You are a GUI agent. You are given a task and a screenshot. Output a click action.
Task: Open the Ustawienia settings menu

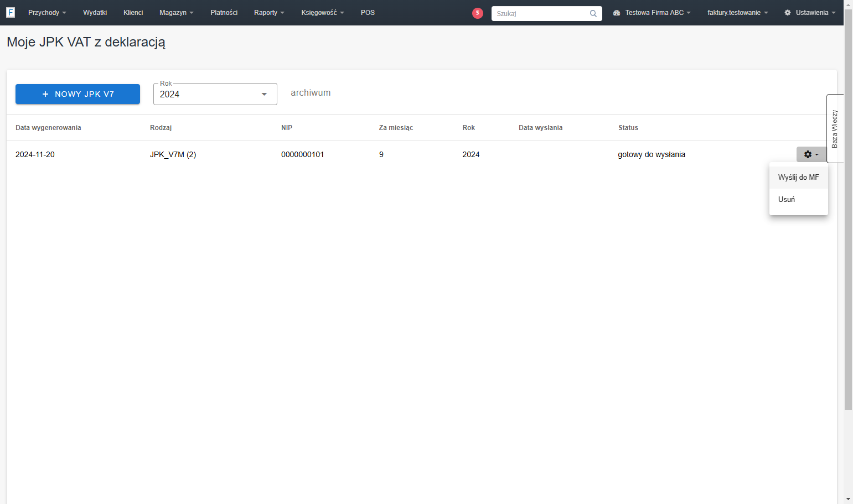point(810,13)
